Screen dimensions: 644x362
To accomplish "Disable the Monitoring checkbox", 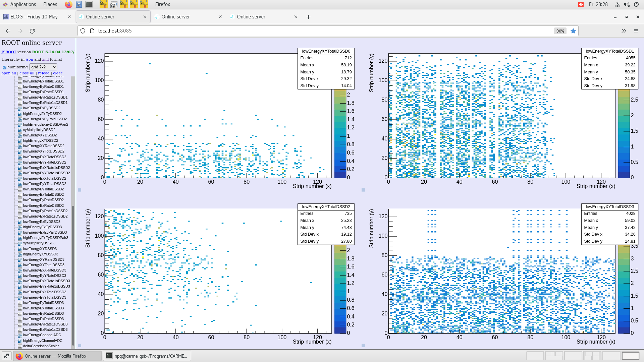I will coord(5,67).
